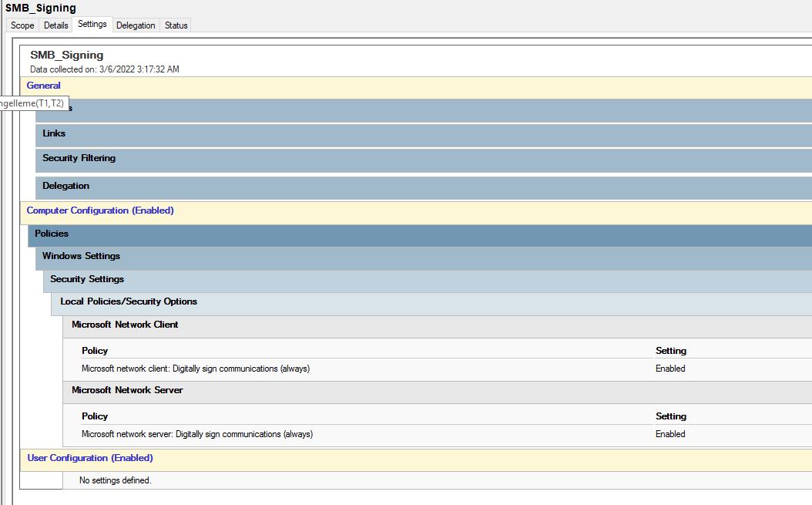Expand the Delegation section bar under General
This screenshot has height=505, width=812.
point(65,186)
